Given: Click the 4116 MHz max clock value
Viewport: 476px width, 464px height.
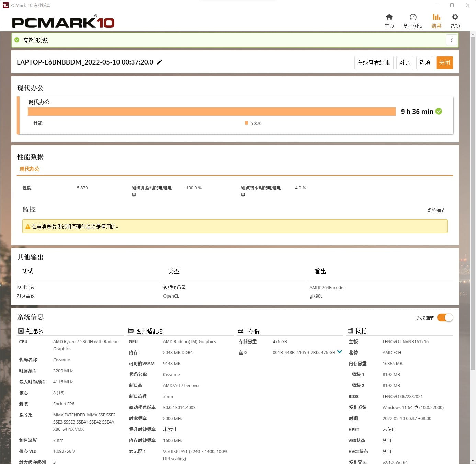Looking at the screenshot, I should 63,382.
